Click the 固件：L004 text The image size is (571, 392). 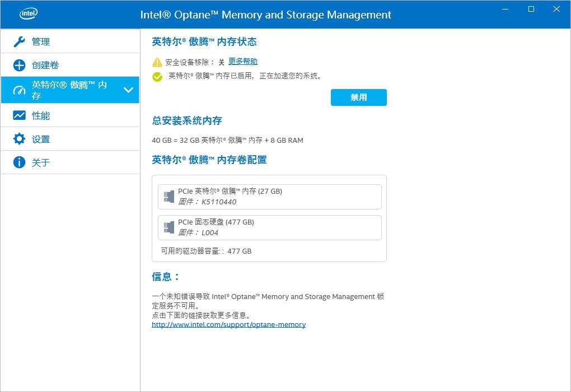coord(198,233)
